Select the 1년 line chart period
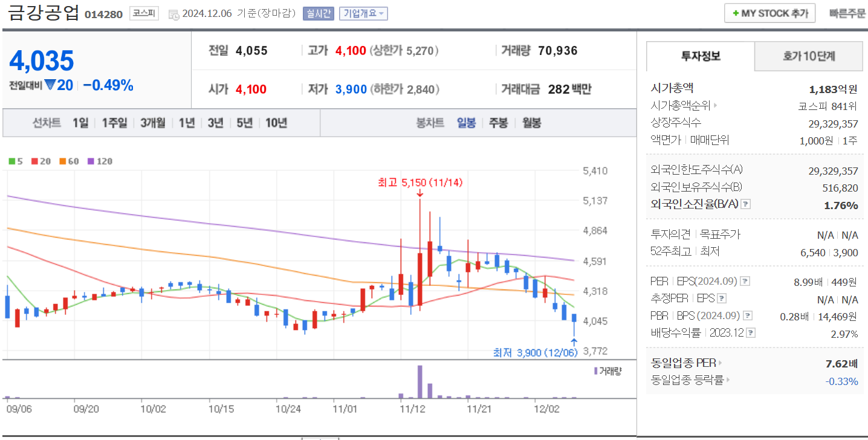868x440 pixels. coord(187,123)
